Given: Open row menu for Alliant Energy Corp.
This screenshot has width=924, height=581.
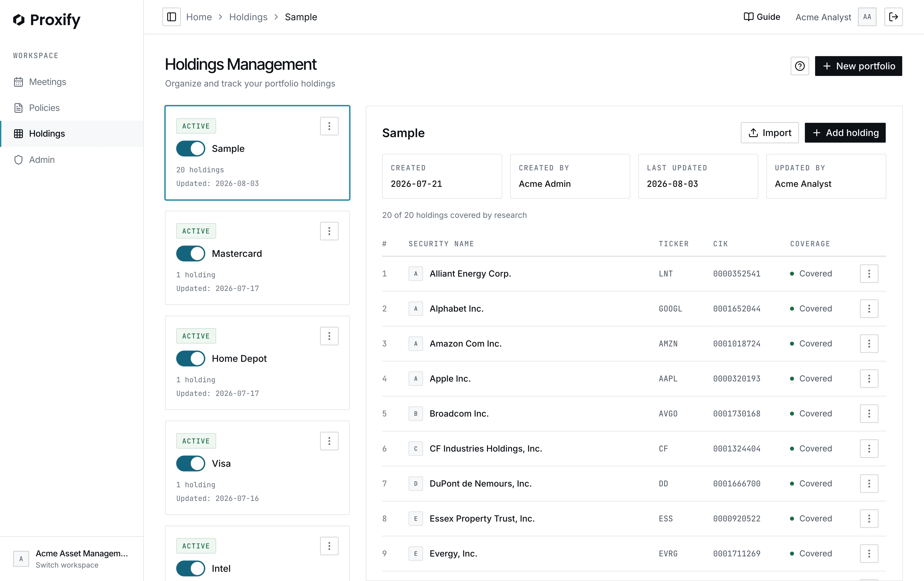Looking at the screenshot, I should pos(869,274).
